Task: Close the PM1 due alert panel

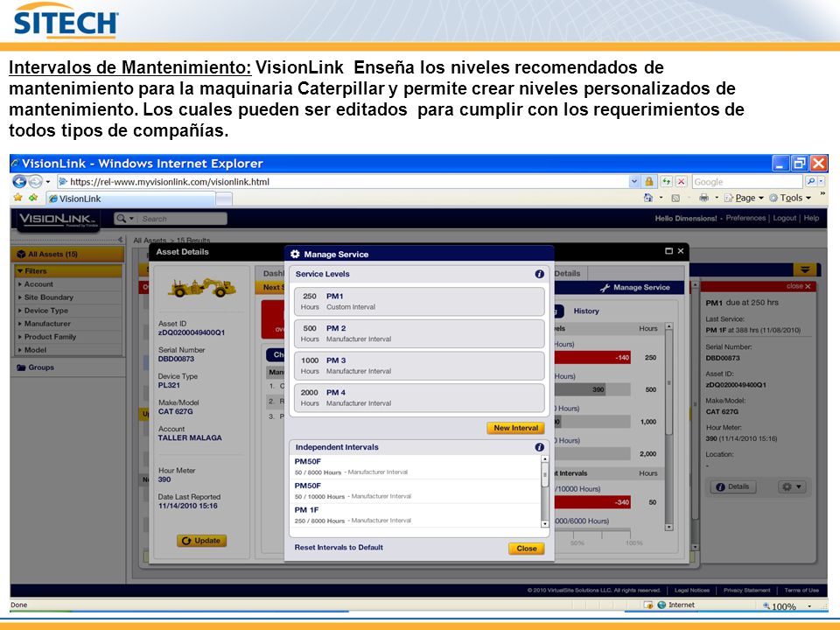Action: (x=798, y=286)
